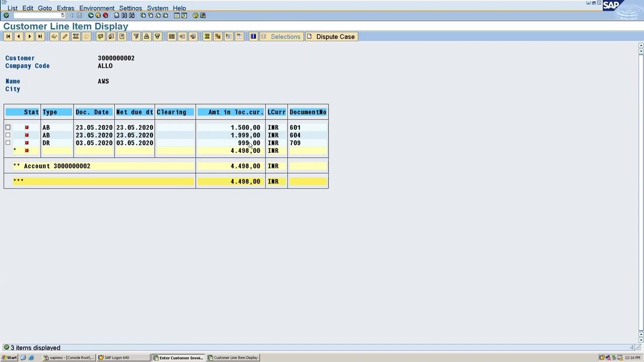Click the Total sigma icon
The width and height of the screenshot is (644, 362).
[207, 37]
